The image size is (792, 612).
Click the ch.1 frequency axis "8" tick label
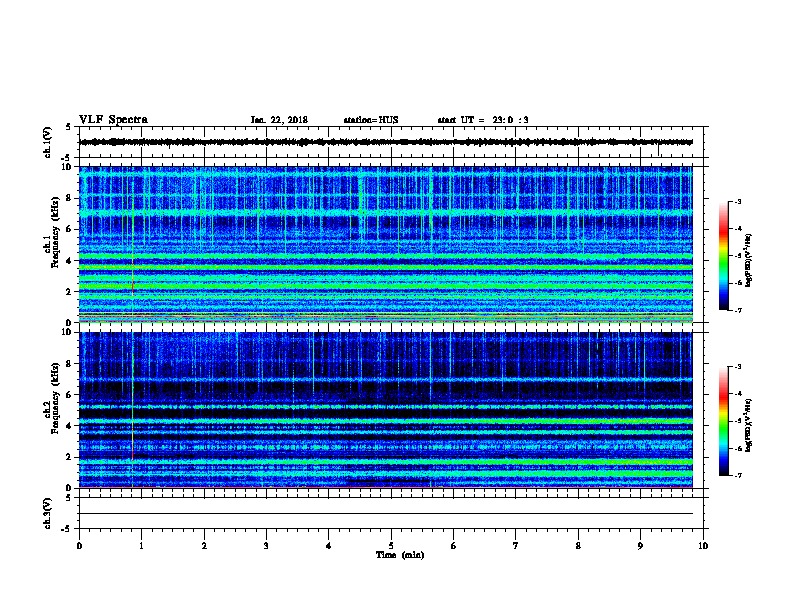(x=69, y=198)
